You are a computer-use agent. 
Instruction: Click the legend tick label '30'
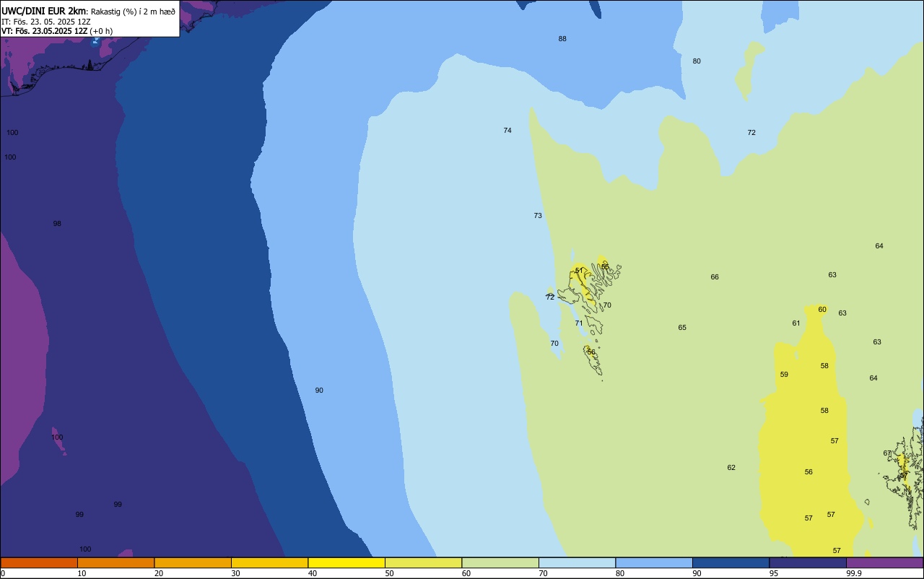click(x=235, y=573)
